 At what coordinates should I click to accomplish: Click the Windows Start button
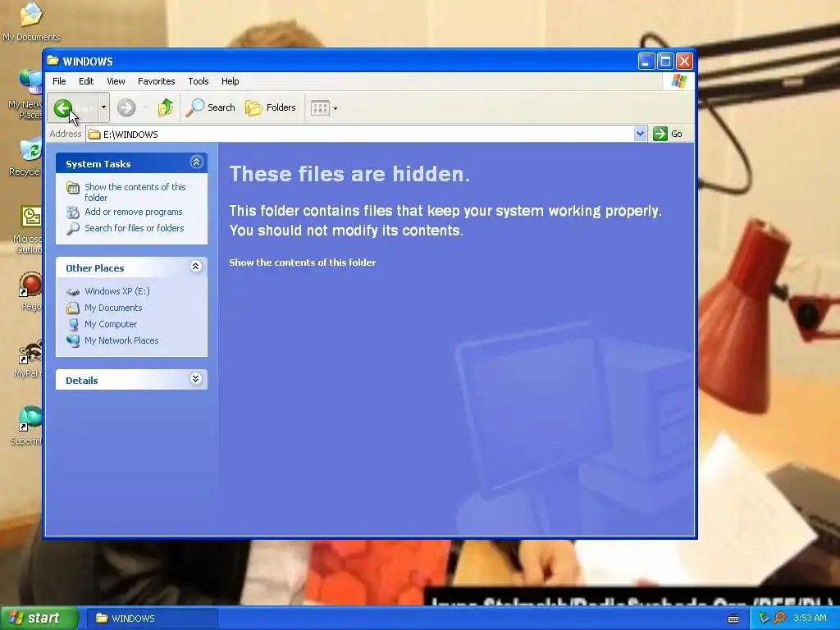[x=39, y=618]
